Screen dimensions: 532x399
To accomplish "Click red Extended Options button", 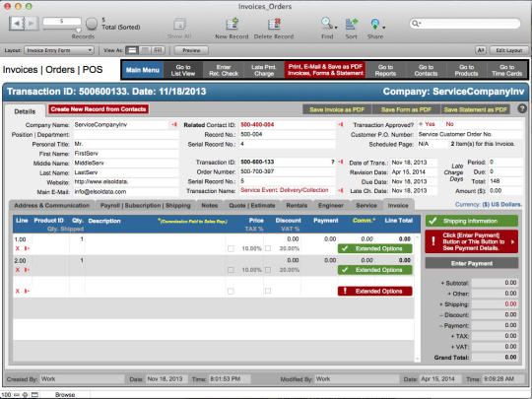I will pos(375,291).
